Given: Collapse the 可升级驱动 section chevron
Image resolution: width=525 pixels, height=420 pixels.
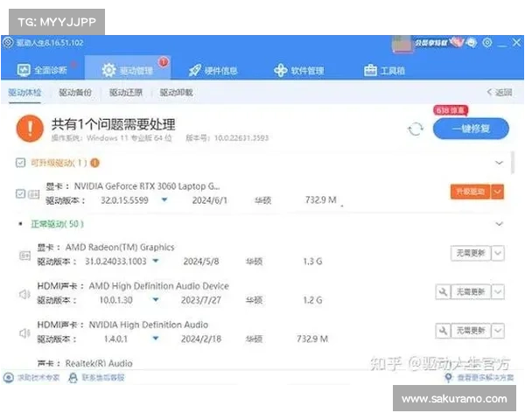Looking at the screenshot, I should click(x=499, y=163).
